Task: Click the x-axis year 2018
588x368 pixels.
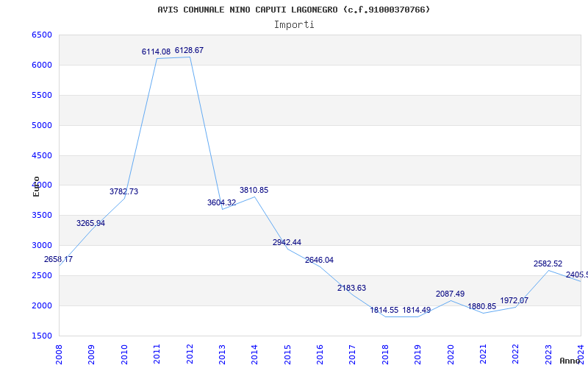Action: coord(385,355)
